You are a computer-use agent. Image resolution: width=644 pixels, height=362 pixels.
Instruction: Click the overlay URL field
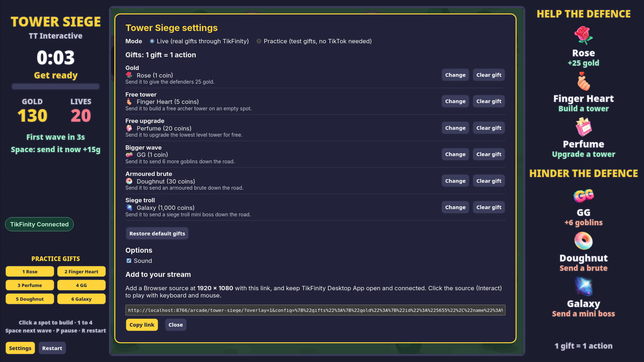pos(315,310)
